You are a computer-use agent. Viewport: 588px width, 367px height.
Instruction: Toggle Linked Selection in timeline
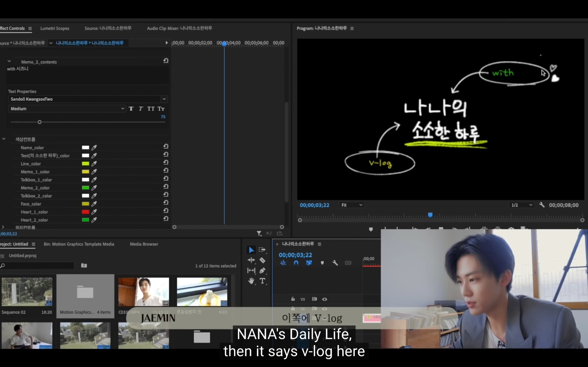[x=309, y=263]
